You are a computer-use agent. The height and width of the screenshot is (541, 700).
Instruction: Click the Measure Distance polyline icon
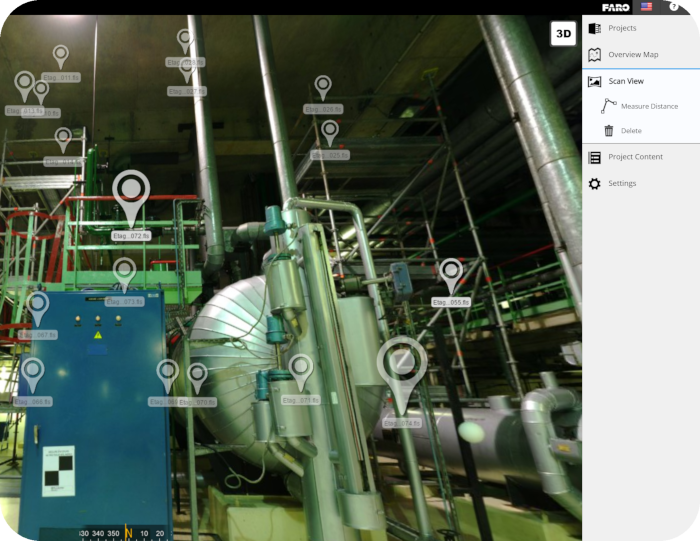click(608, 106)
